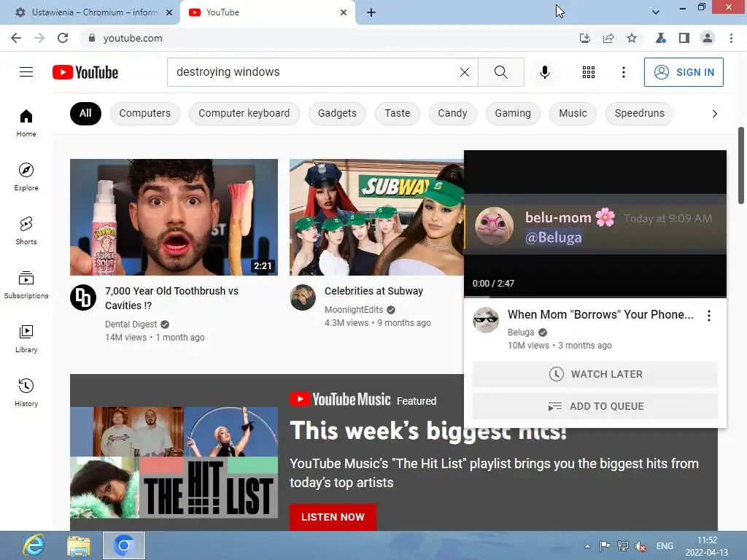Click the page vertical scrollbar

[741, 166]
